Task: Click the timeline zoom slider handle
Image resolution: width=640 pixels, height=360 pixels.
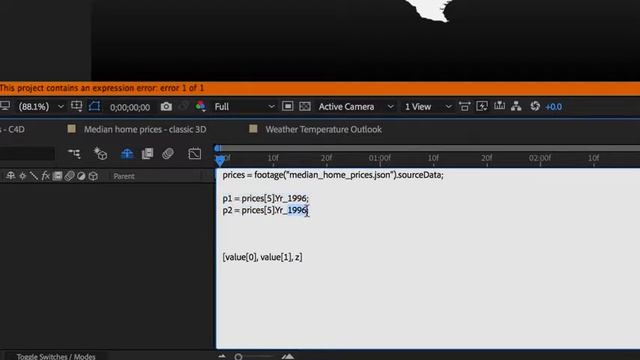Action: click(x=238, y=357)
